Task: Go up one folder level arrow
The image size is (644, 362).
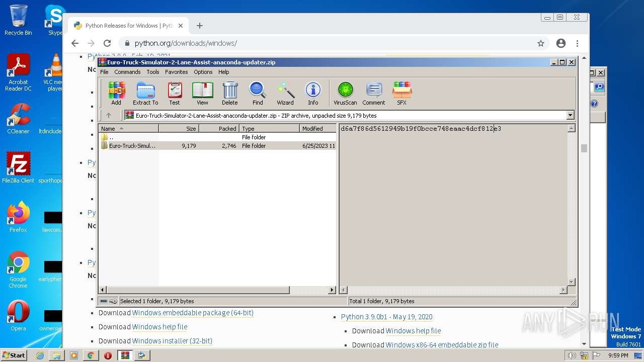Action: pos(109,116)
